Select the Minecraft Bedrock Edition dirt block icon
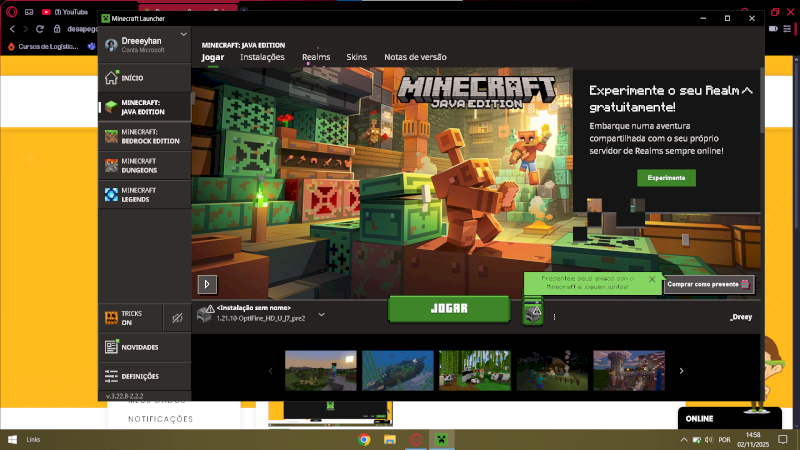800x450 pixels. click(111, 136)
